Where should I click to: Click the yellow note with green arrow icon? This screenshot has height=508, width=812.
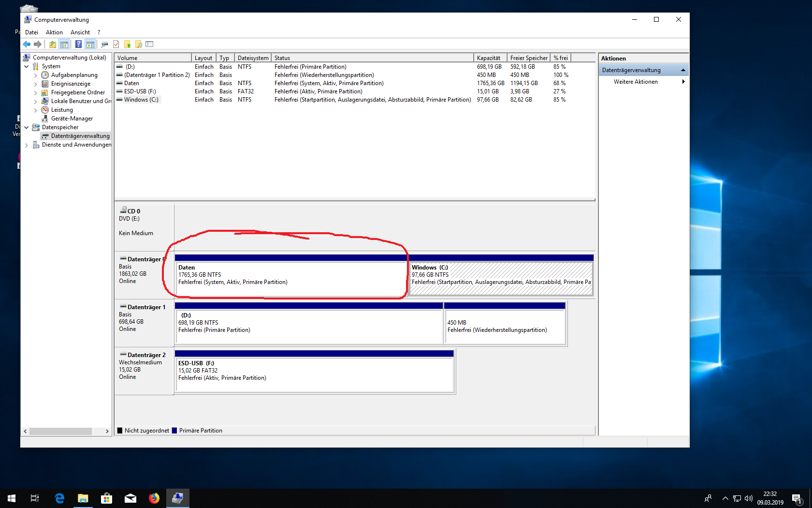coord(128,44)
